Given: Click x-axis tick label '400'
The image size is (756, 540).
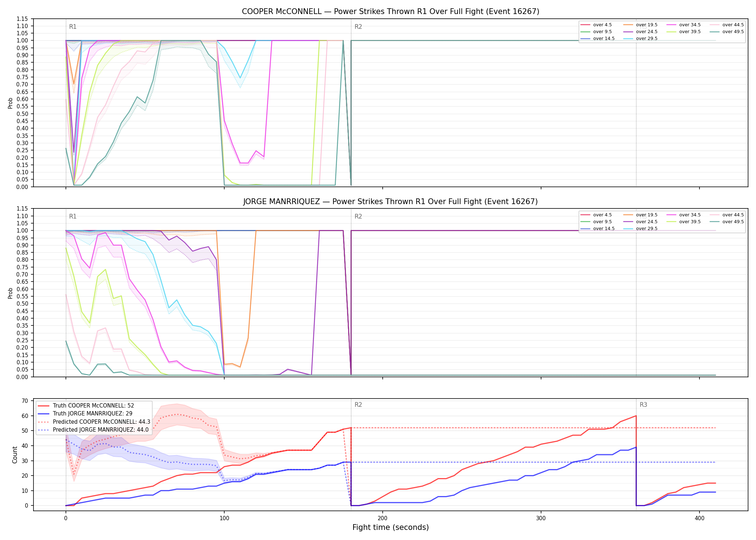Looking at the screenshot, I should tap(699, 518).
